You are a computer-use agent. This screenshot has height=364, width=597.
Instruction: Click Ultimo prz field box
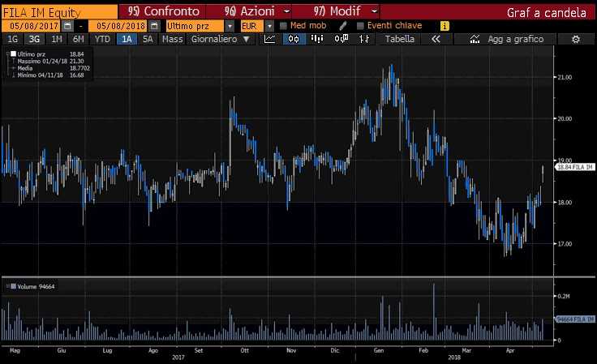pos(195,26)
